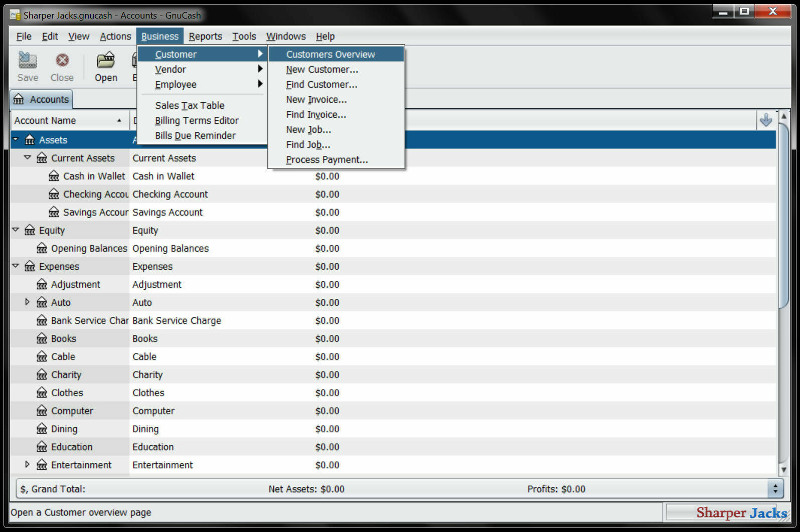Viewport: 800px width, 532px height.
Task: Click the Adjustment account bank icon
Action: click(42, 284)
